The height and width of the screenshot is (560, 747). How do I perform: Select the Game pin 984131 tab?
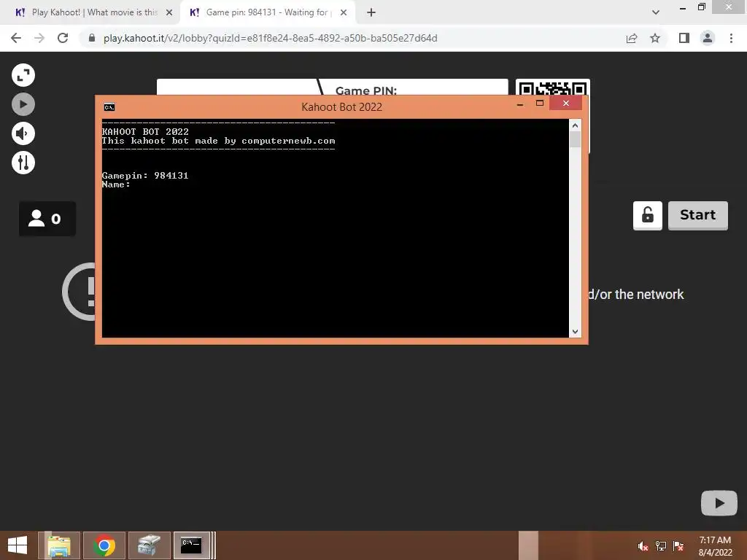pyautogui.click(x=267, y=12)
